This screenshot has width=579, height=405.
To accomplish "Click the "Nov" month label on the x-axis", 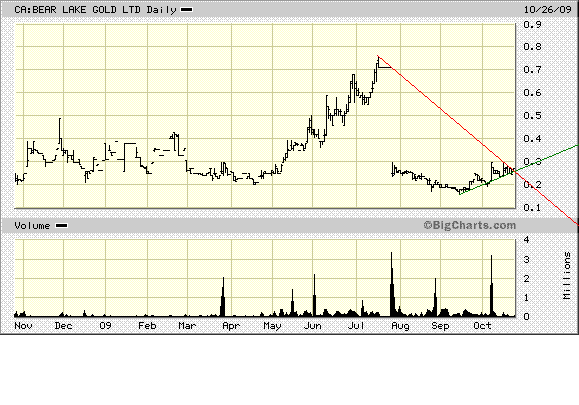I will (23, 326).
